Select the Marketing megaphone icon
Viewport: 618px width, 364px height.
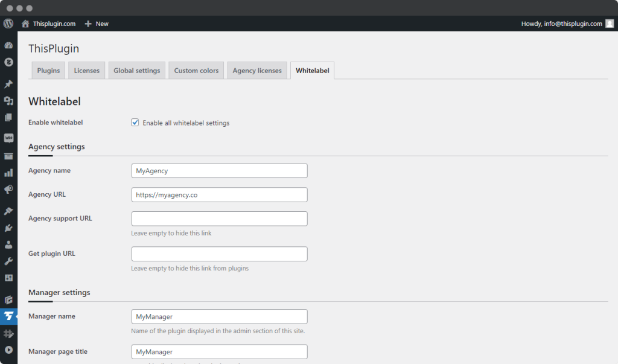8,189
